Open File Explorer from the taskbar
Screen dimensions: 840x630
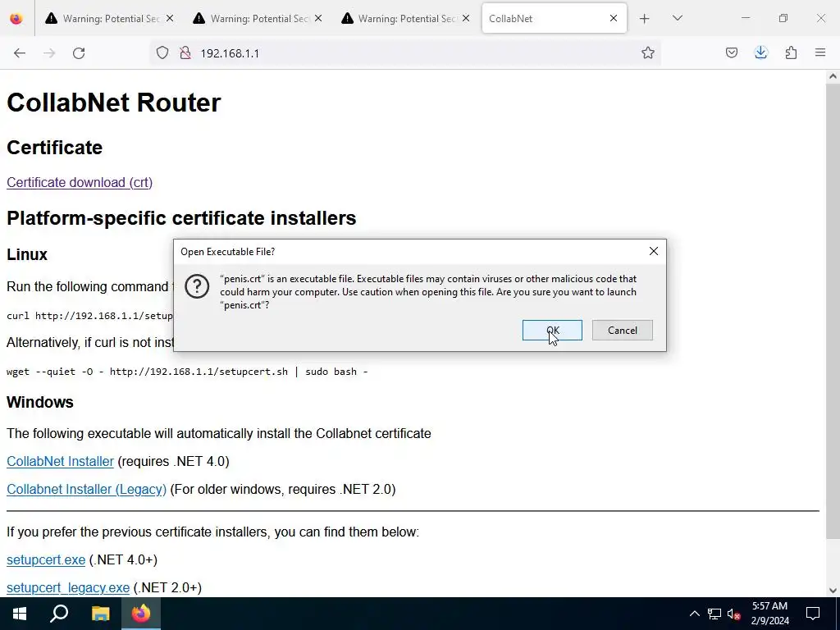click(100, 614)
